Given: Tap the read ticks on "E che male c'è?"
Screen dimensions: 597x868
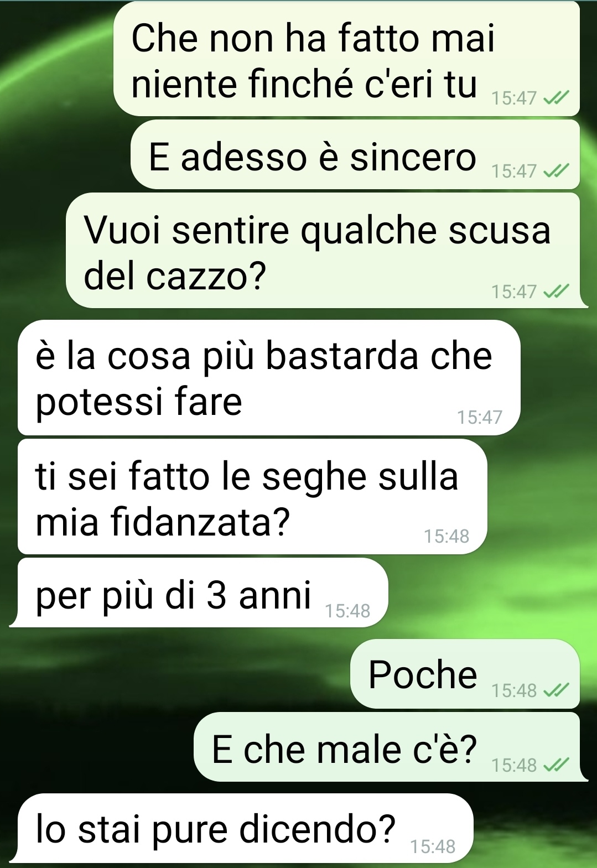Looking at the screenshot, I should click(x=556, y=765).
